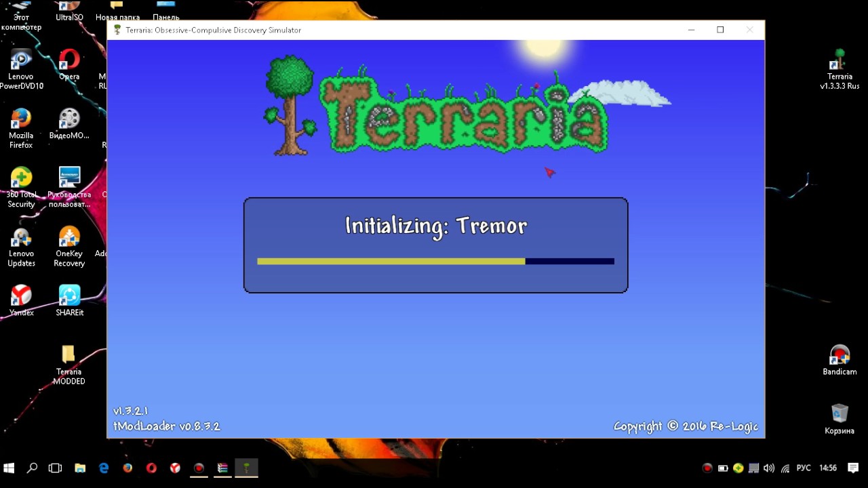Image resolution: width=868 pixels, height=488 pixels.
Task: Launch Edge browser from the taskbar
Action: 104,468
